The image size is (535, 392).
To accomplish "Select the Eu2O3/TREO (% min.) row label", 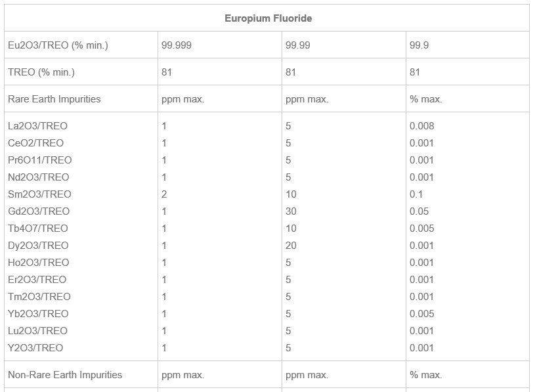I will coord(58,45).
